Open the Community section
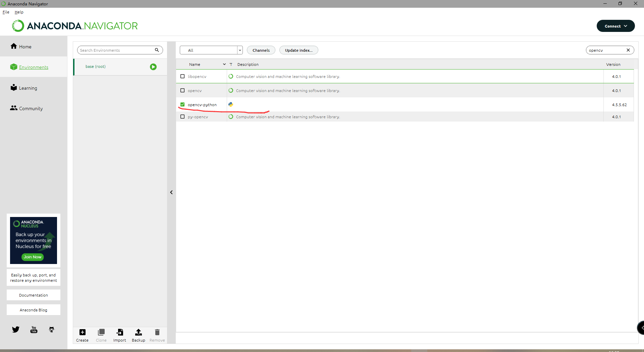This screenshot has height=352, width=644. (26, 108)
